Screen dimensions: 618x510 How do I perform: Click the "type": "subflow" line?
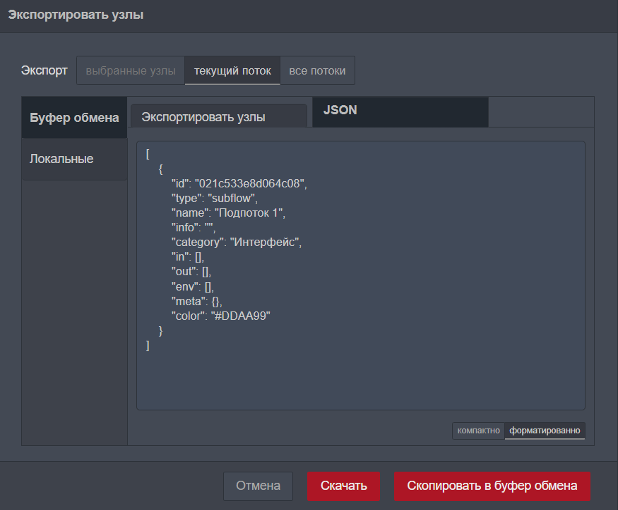(x=214, y=198)
